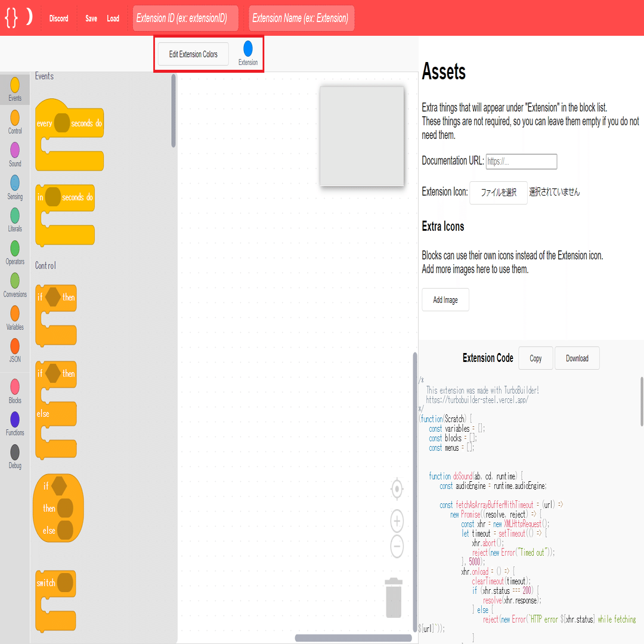Focus the Documentation URL field
The width and height of the screenshot is (644, 644).
pyautogui.click(x=521, y=162)
